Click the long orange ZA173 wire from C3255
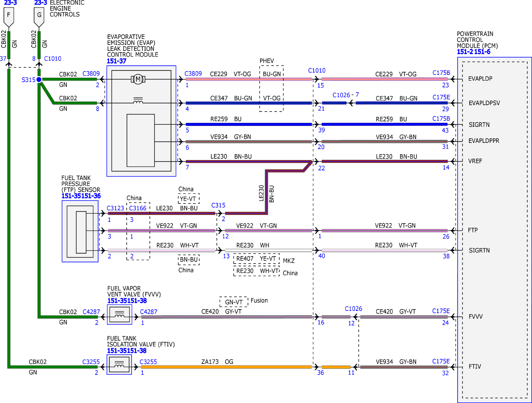This screenshot has height=403, width=532. 226,367
